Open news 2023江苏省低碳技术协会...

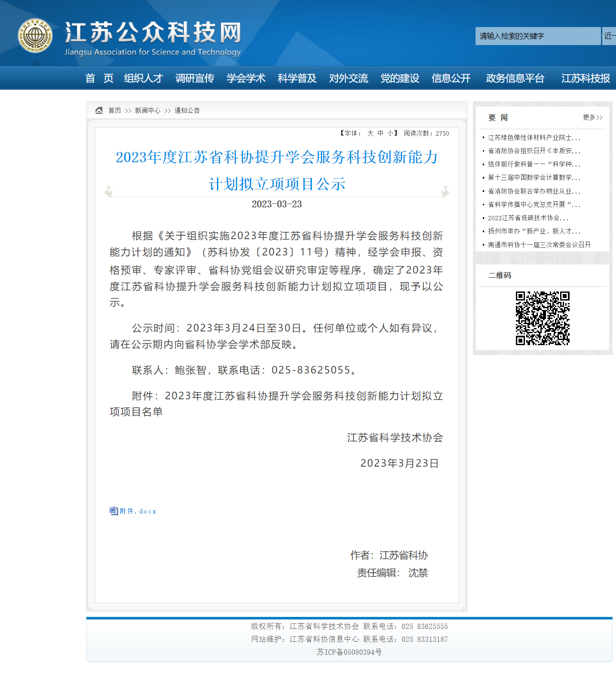pos(528,218)
